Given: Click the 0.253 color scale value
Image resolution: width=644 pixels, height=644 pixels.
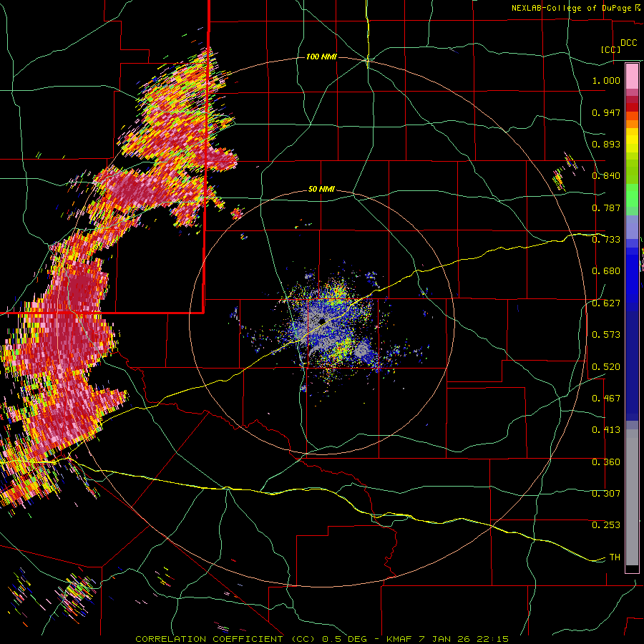Looking at the screenshot, I should (606, 525).
